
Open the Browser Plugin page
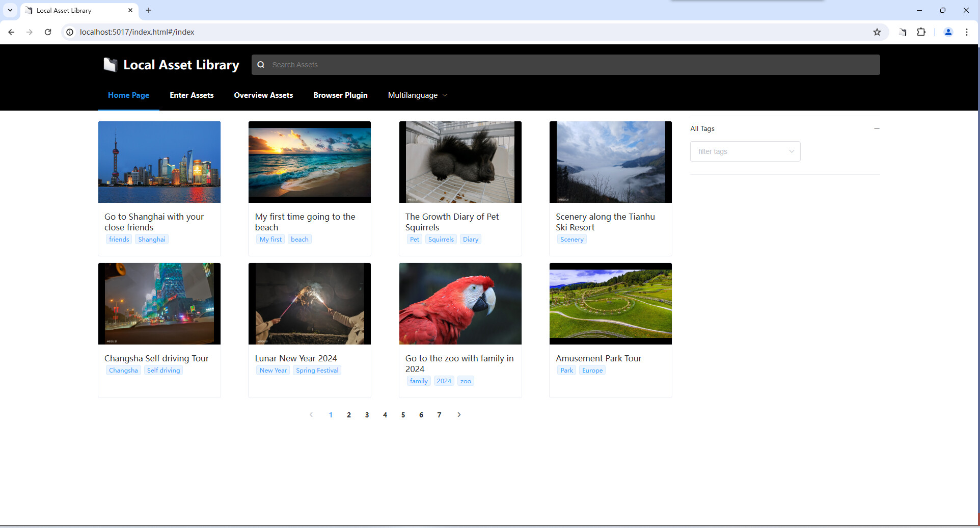[x=340, y=95]
